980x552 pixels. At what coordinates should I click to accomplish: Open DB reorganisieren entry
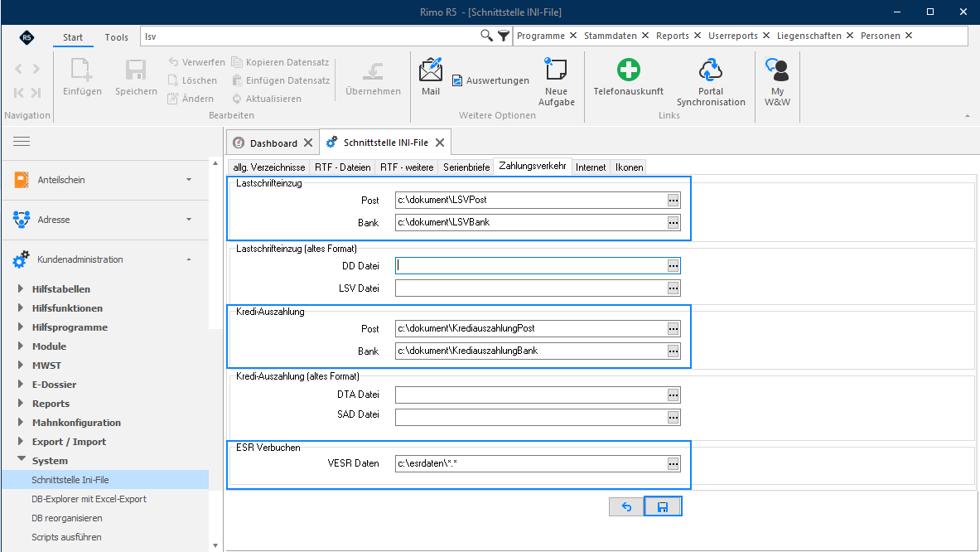[x=67, y=518]
